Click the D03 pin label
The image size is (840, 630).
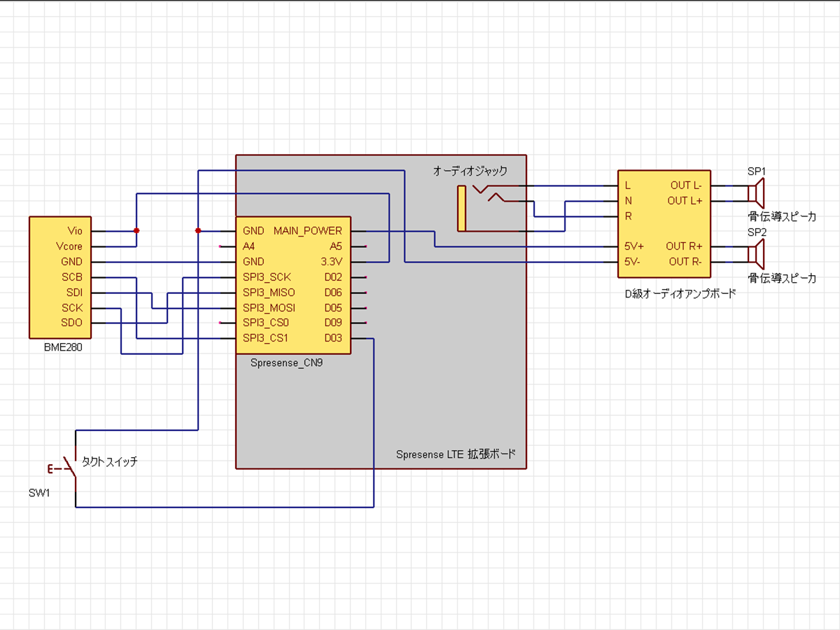point(333,339)
